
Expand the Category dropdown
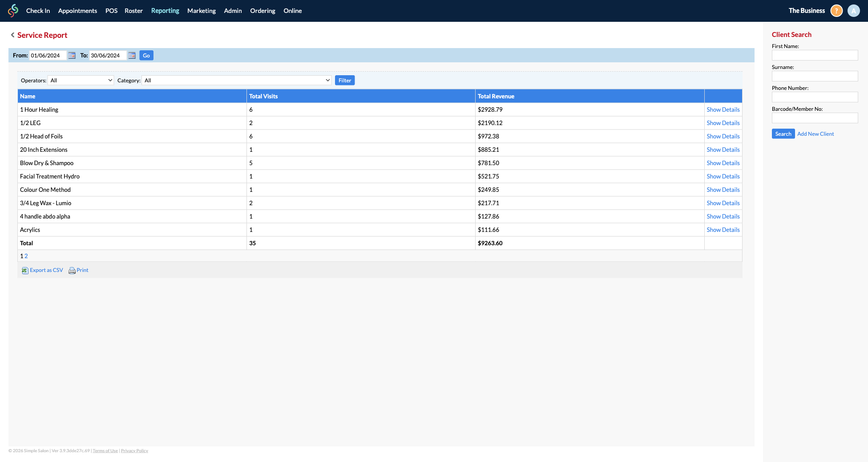(x=237, y=81)
